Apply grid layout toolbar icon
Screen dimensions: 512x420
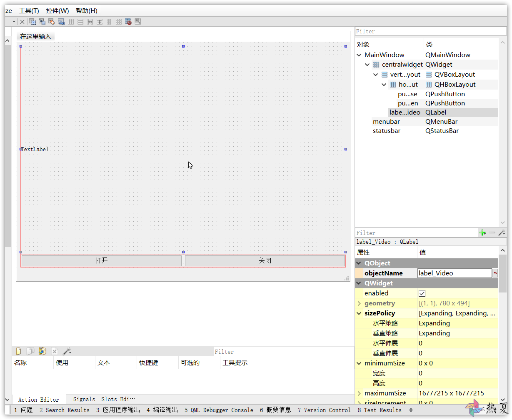coord(119,22)
